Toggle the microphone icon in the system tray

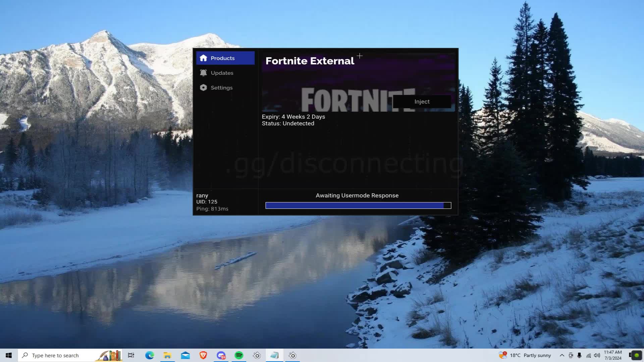coord(580,355)
